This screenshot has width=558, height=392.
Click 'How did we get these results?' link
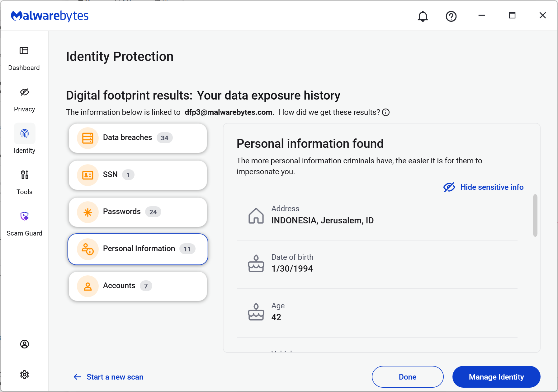329,112
